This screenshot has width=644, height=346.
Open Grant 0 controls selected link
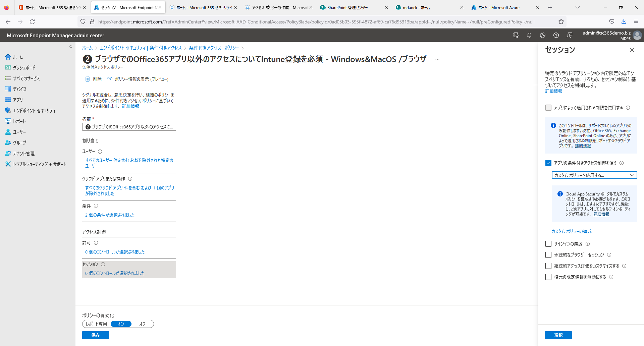tap(115, 252)
